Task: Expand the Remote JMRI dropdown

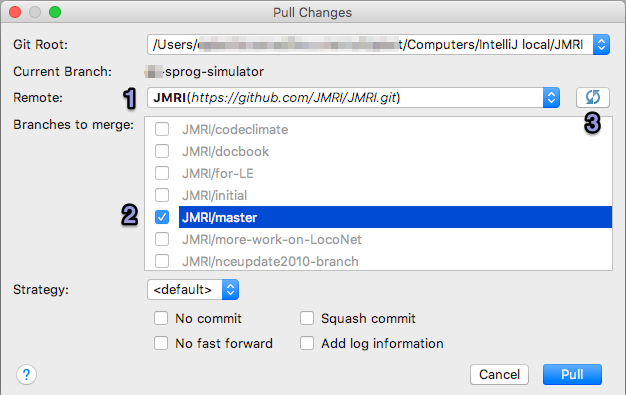Action: (x=551, y=97)
